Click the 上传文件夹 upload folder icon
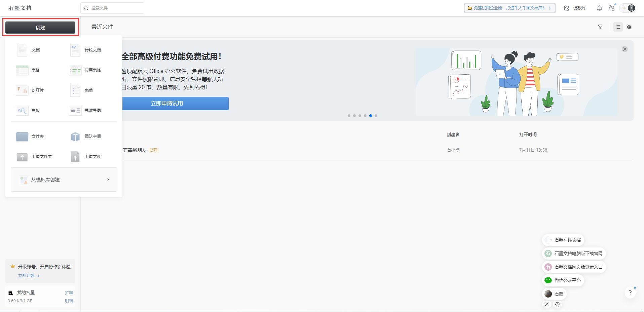644x312 pixels. tap(22, 157)
